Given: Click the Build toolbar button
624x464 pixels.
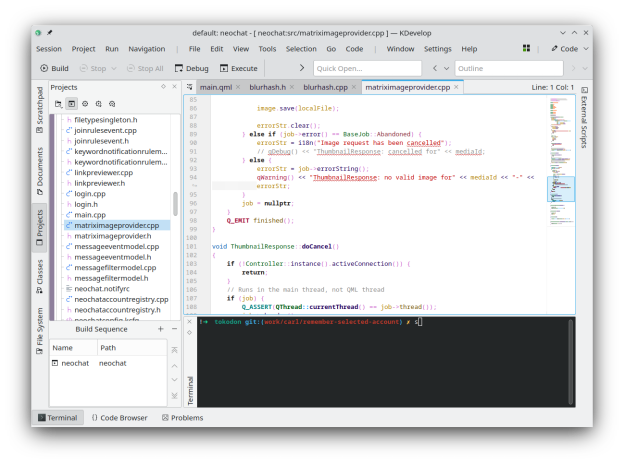Looking at the screenshot, I should (54, 68).
